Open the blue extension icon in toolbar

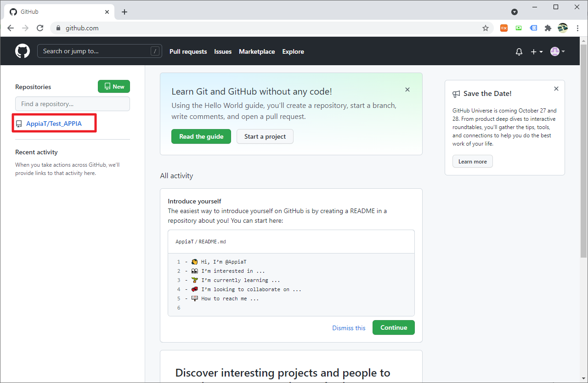click(x=533, y=28)
